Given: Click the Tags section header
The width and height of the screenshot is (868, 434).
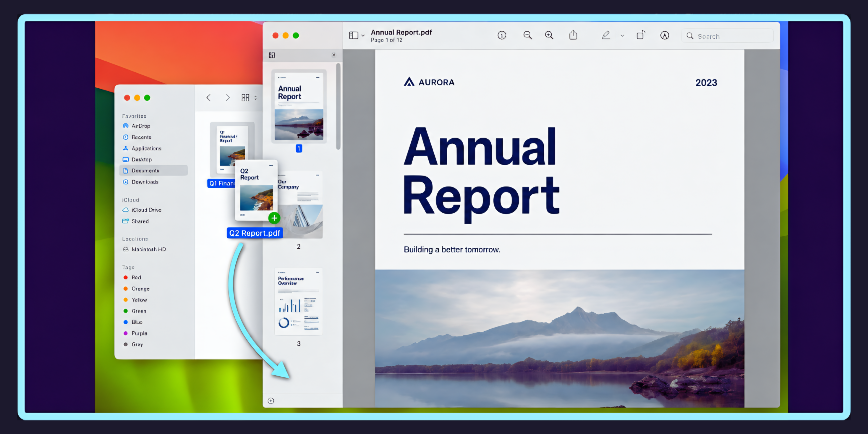Looking at the screenshot, I should 128,268.
